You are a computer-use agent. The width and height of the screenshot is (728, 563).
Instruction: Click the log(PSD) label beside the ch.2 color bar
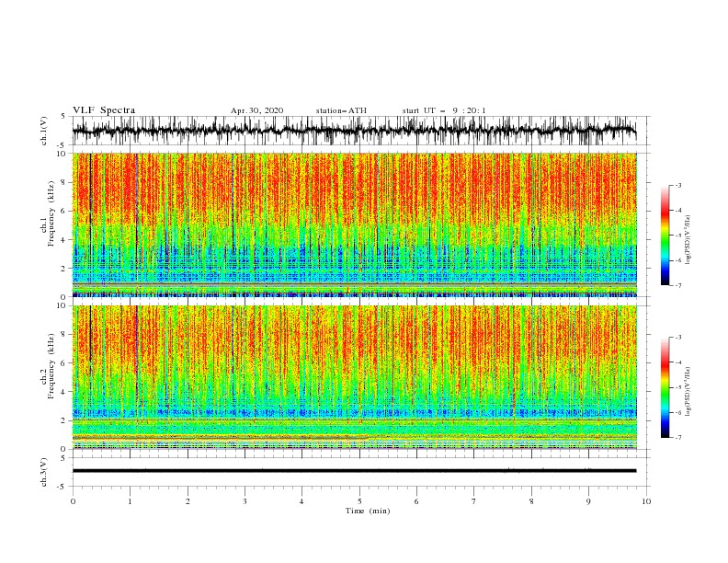688,392
